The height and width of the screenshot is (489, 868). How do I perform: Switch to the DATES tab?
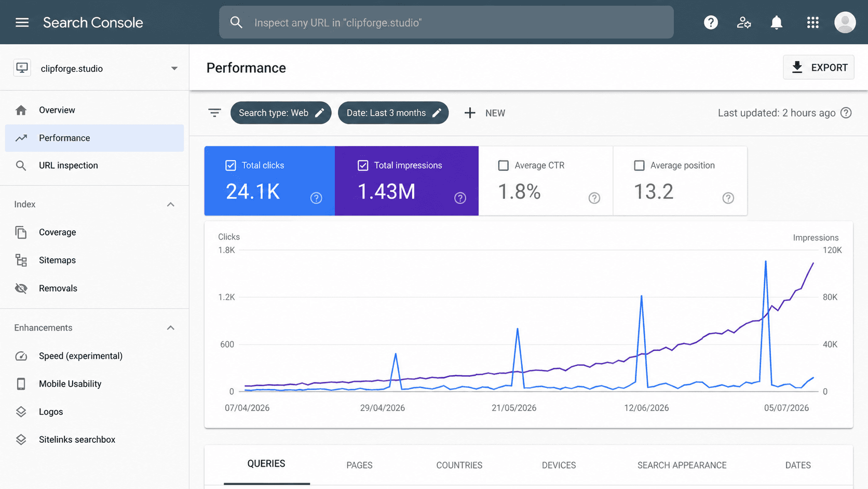point(798,465)
